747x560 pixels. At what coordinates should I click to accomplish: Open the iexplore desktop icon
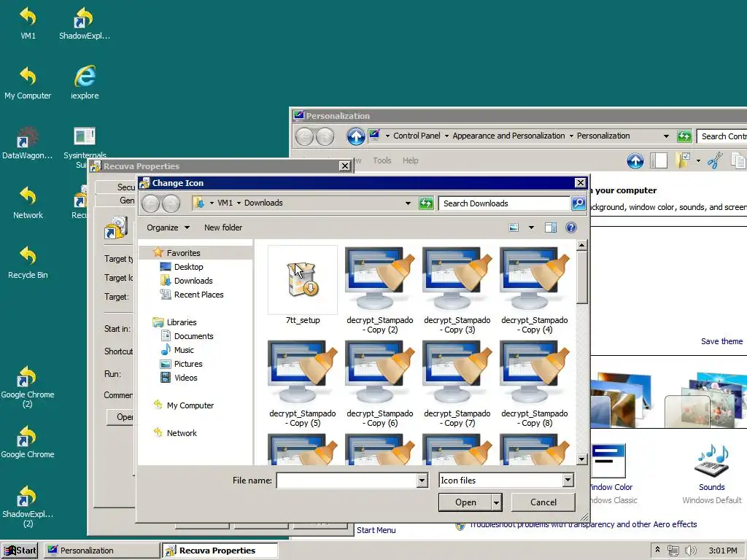point(85,82)
